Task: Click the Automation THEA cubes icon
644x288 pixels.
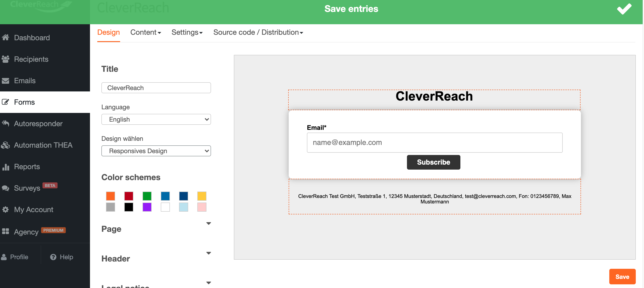Action: [x=5, y=145]
